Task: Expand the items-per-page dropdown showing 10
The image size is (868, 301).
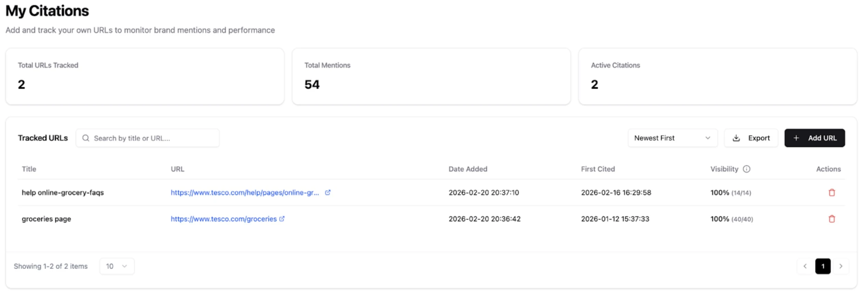Action: click(117, 266)
